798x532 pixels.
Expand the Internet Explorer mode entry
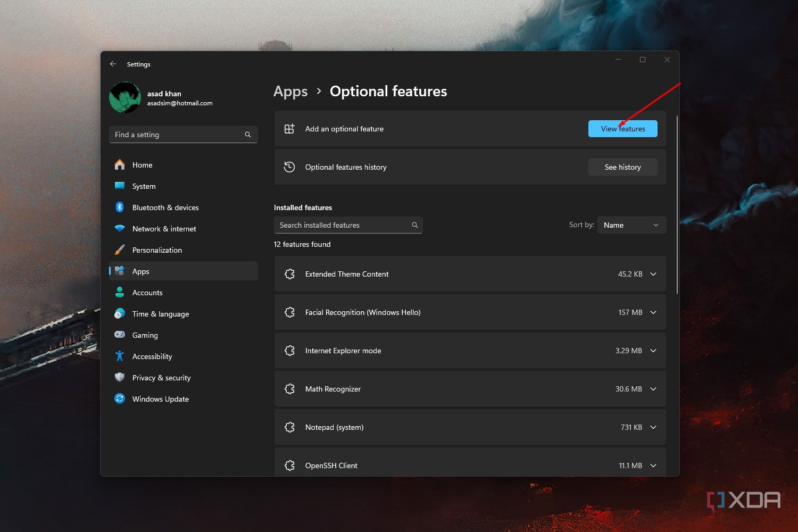click(x=653, y=351)
